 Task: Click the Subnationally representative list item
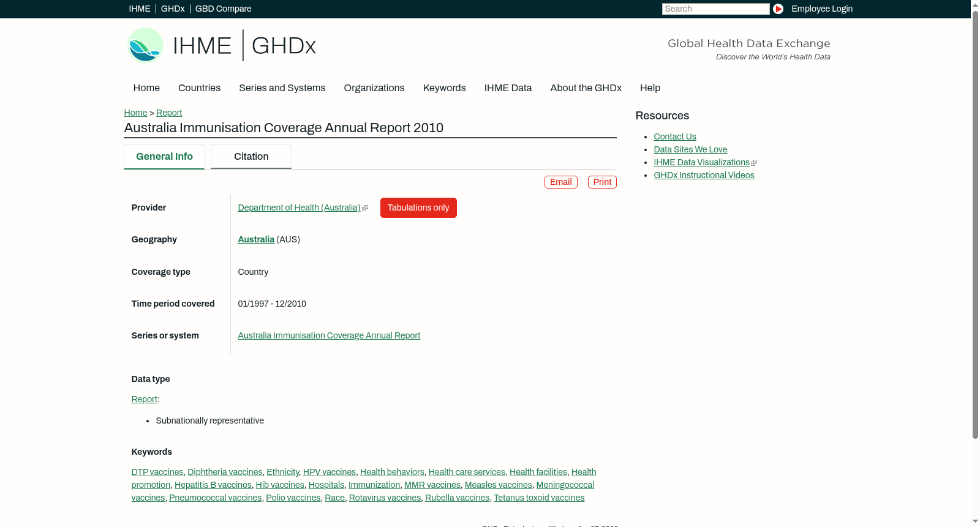210,420
